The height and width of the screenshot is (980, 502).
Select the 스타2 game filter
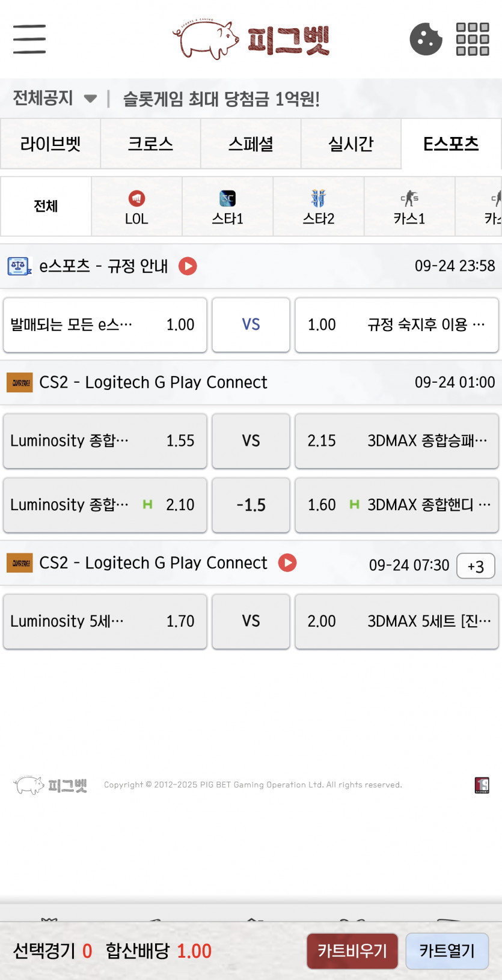(318, 207)
